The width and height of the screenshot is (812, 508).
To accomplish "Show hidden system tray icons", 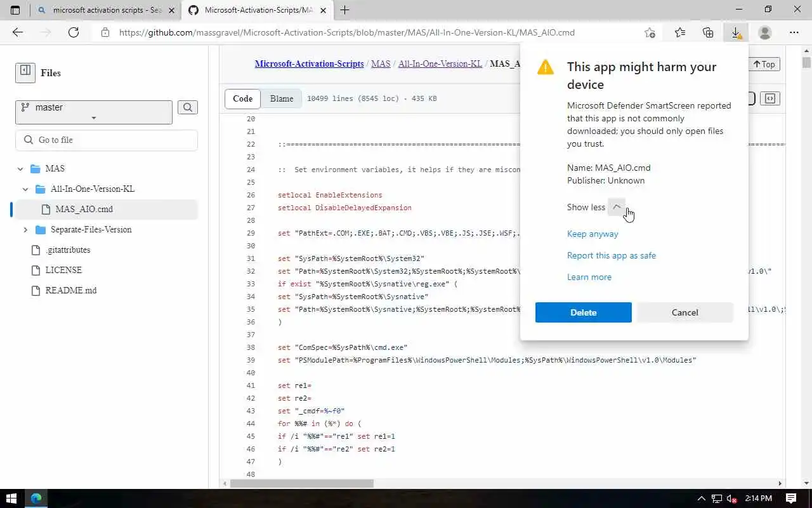I will [x=701, y=498].
